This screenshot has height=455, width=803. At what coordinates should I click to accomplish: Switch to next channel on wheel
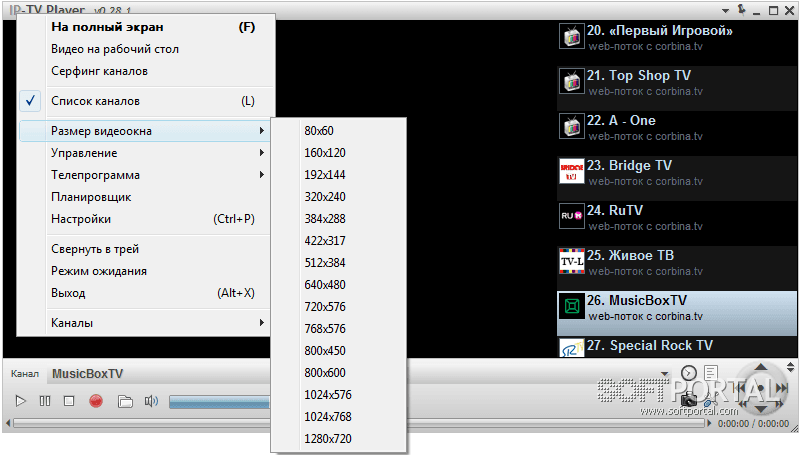click(x=782, y=388)
